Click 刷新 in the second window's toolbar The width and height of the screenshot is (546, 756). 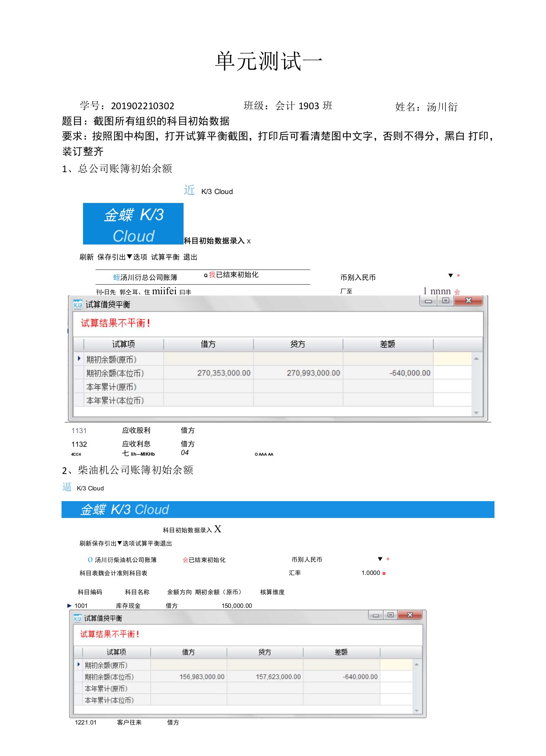point(86,543)
